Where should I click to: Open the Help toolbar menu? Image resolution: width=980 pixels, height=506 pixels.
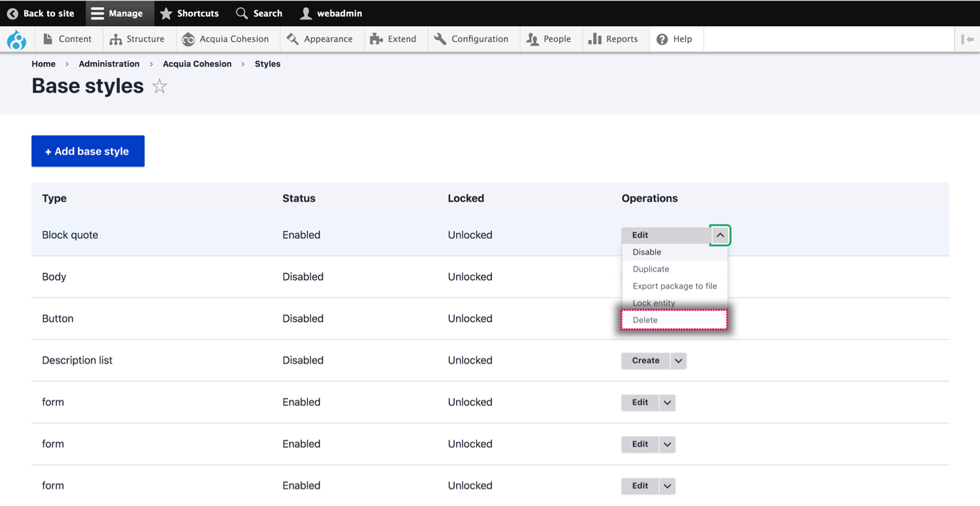click(676, 39)
